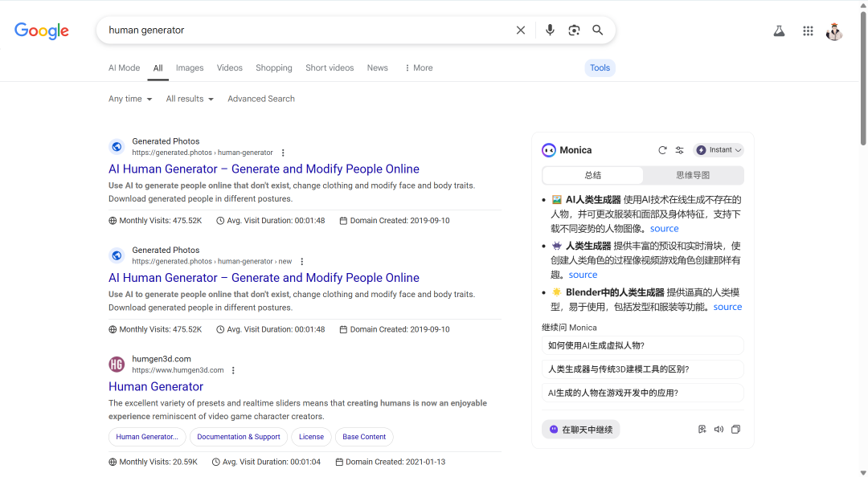Click humgen3d.com HG favicon
This screenshot has width=868, height=477.
click(x=117, y=364)
